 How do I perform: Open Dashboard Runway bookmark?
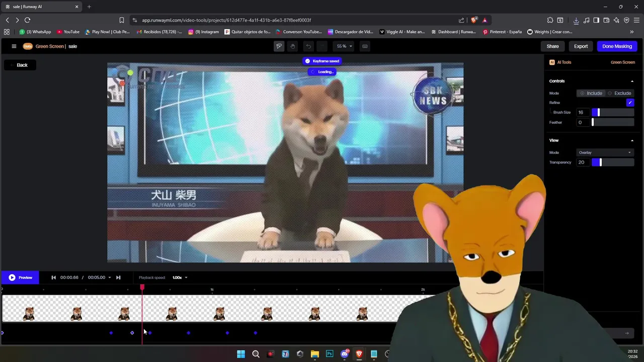453,32
